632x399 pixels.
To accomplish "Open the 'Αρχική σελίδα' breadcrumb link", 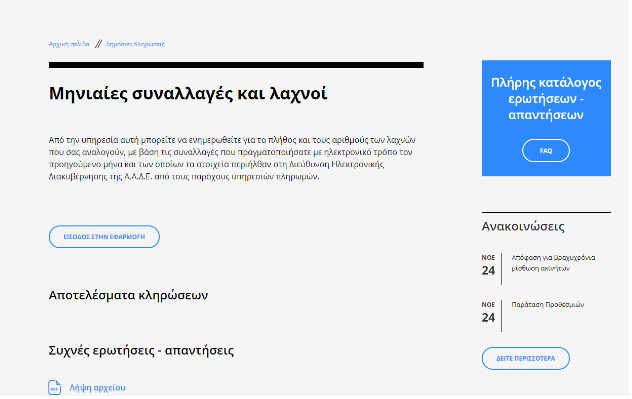I will click(x=69, y=44).
